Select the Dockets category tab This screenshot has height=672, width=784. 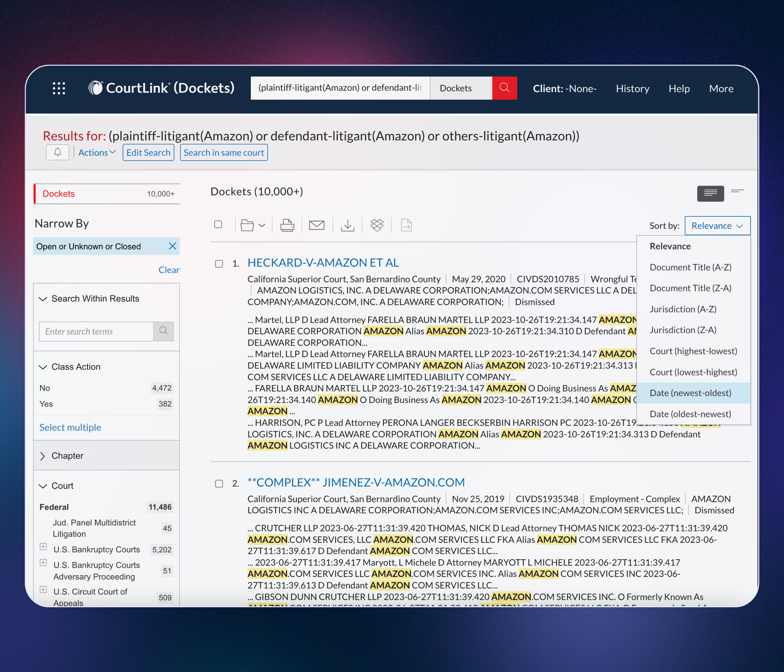107,194
